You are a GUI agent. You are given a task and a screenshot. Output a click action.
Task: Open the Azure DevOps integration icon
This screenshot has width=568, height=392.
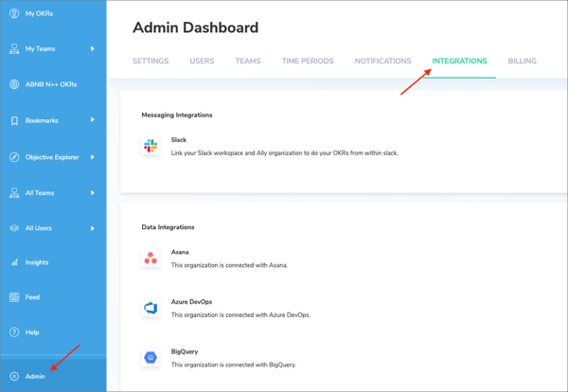[151, 308]
